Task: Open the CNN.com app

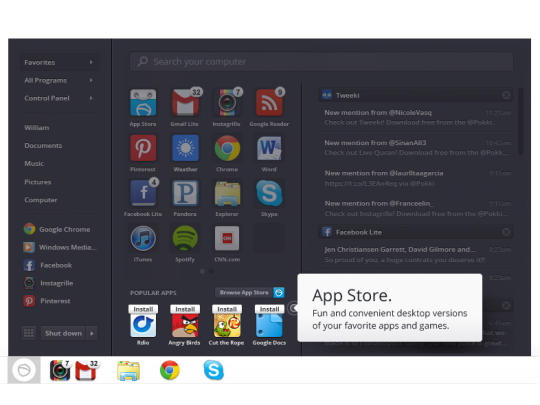Action: click(227, 238)
